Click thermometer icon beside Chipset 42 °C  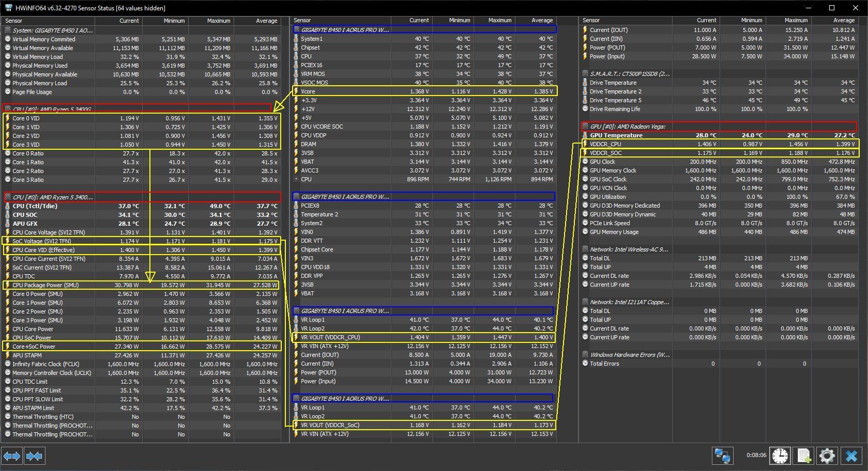coord(296,48)
